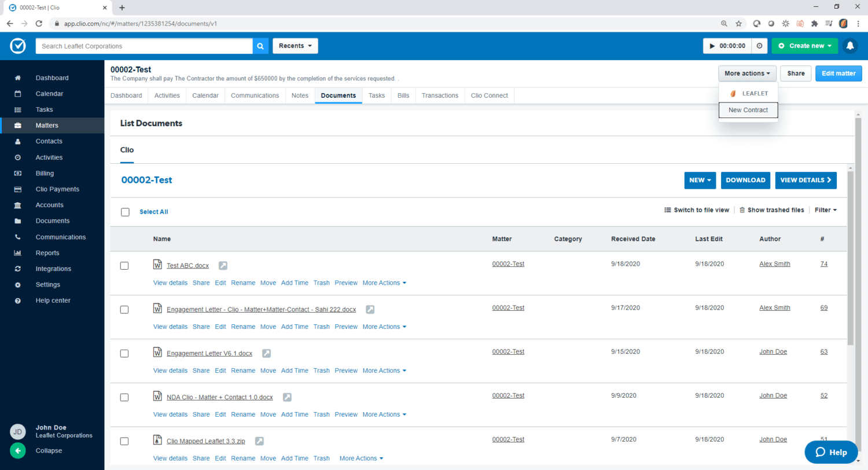868x470 pixels.
Task: Open Settings from the sidebar
Action: coord(47,284)
